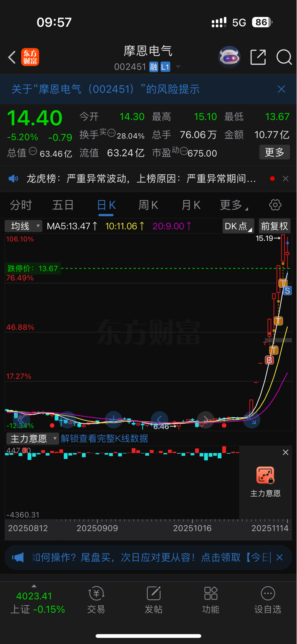This screenshot has height=644, width=297.
Task: Open the 发帖 post button
Action: coord(153,600)
